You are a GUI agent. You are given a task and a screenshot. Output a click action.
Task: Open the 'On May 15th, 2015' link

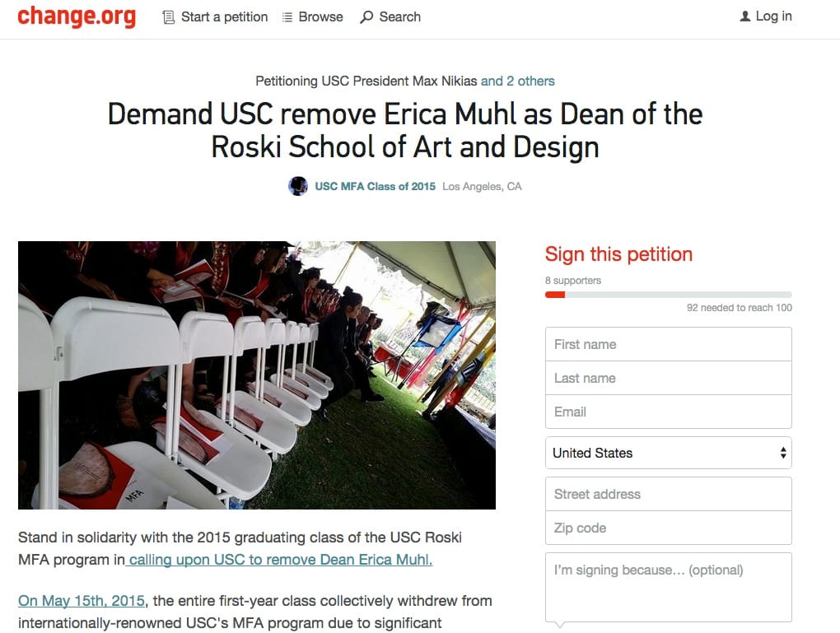[x=81, y=601]
